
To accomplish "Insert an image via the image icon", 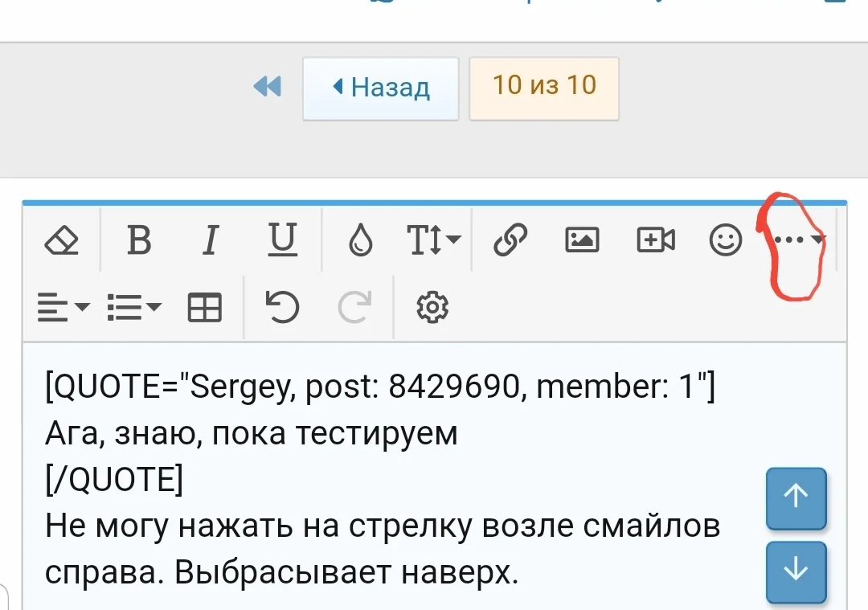I will (582, 239).
